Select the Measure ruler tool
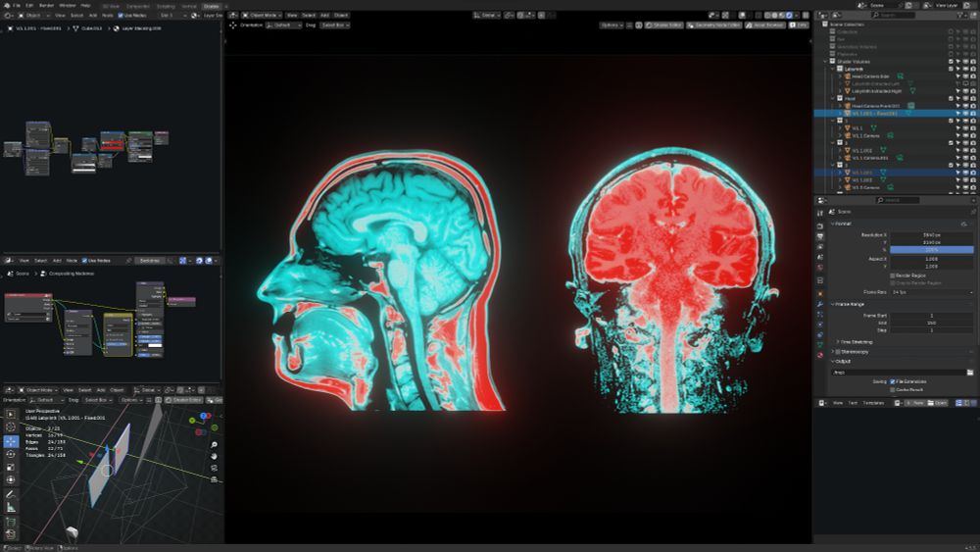The height and width of the screenshot is (552, 980). (x=11, y=508)
